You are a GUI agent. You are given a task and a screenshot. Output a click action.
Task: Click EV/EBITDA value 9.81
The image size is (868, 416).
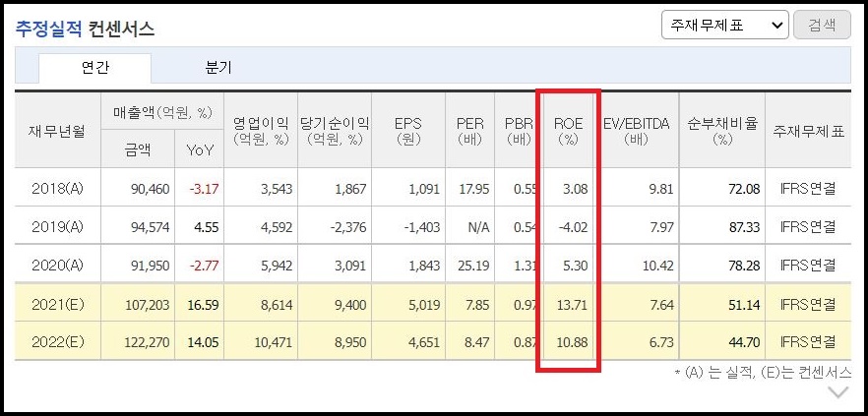[x=660, y=189]
